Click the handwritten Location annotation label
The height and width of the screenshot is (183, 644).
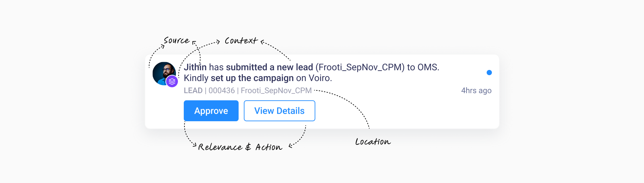point(373,141)
